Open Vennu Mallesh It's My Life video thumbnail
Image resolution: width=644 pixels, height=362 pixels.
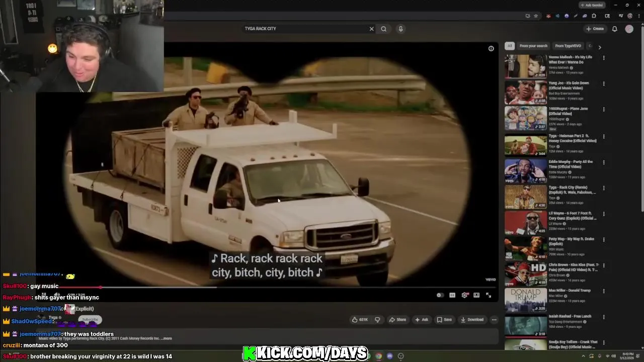526,66
